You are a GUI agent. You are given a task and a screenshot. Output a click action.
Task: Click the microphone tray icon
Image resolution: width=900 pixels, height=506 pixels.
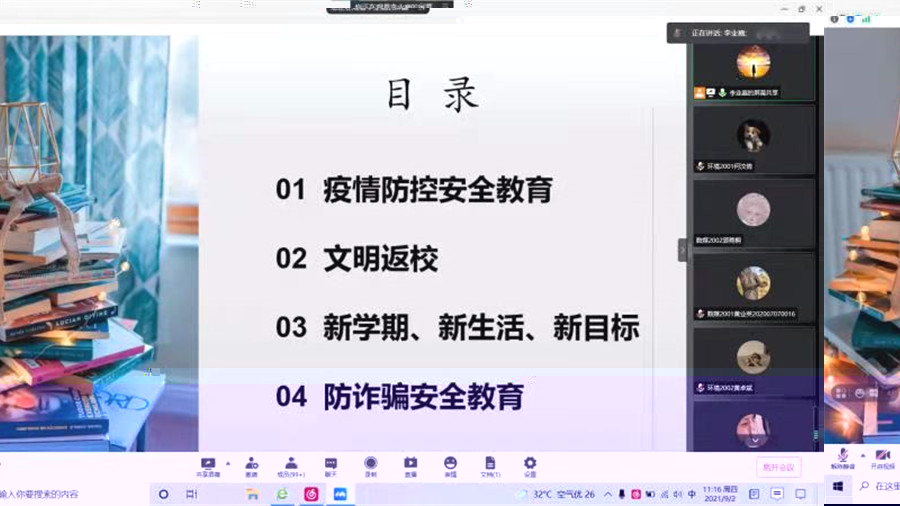pos(622,494)
